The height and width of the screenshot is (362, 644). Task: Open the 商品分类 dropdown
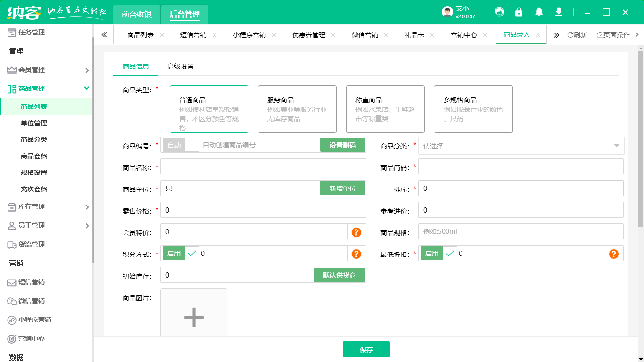coord(521,146)
